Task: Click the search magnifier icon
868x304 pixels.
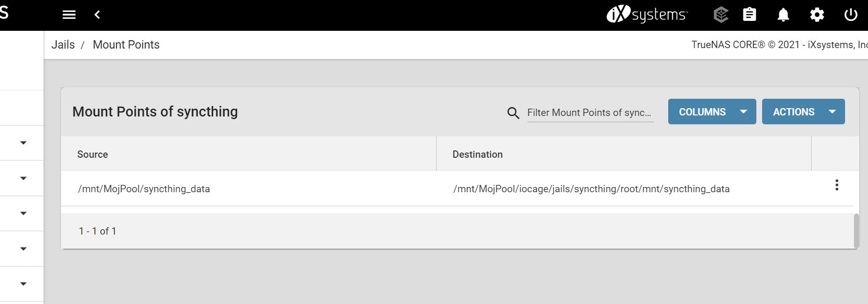Action: (513, 112)
